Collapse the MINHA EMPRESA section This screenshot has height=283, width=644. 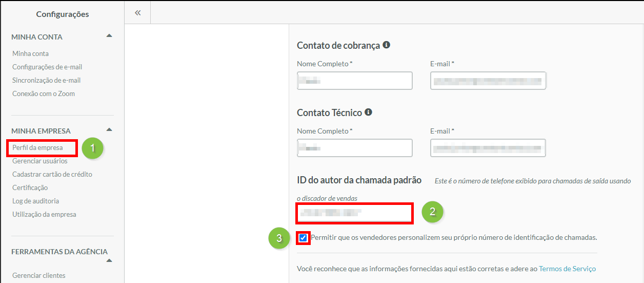pos(109,129)
